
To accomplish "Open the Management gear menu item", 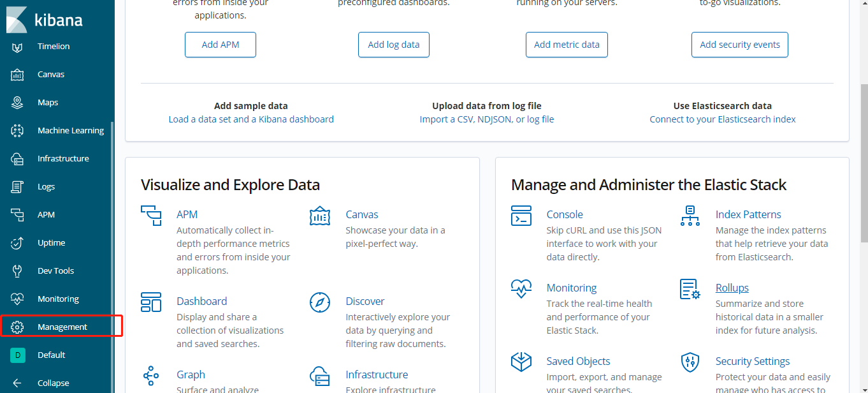I will tap(62, 327).
